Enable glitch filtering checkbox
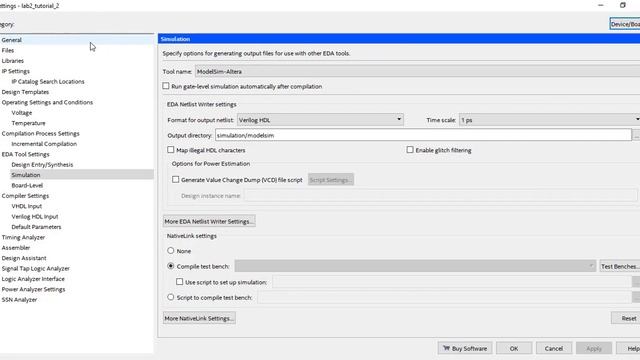 click(410, 150)
